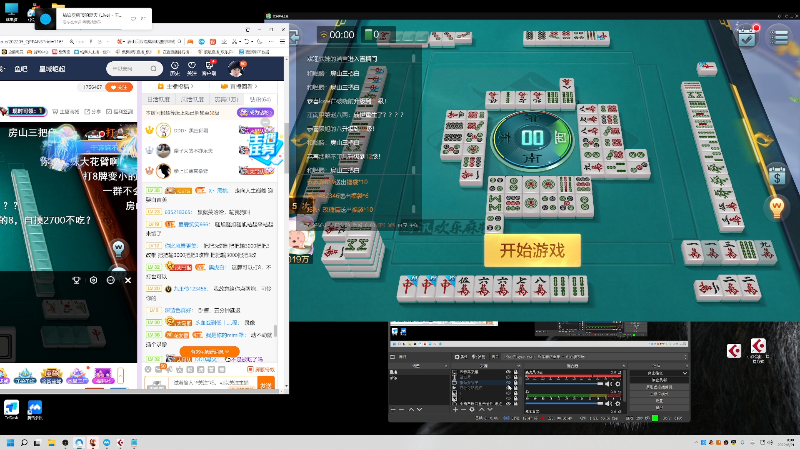The height and width of the screenshot is (450, 800).
Task: Click the orange 关注 follow button
Action: point(119,87)
